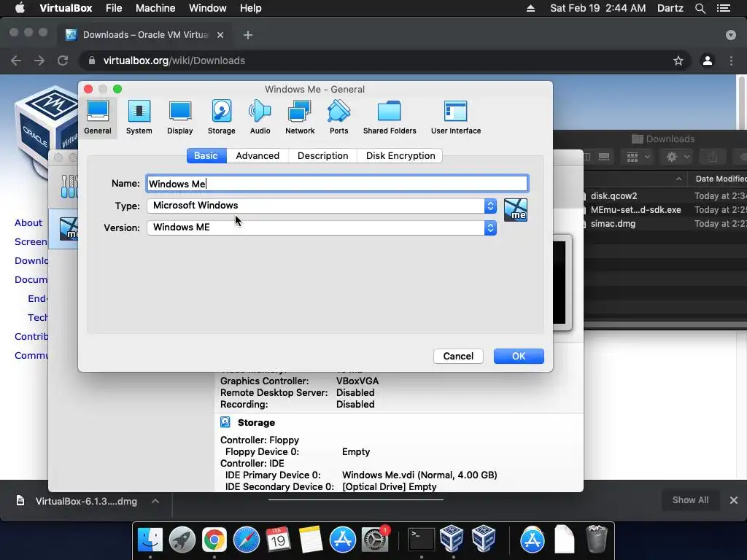Open Finder action gear dropdown in Downloads window
The width and height of the screenshot is (747, 560).
678,157
